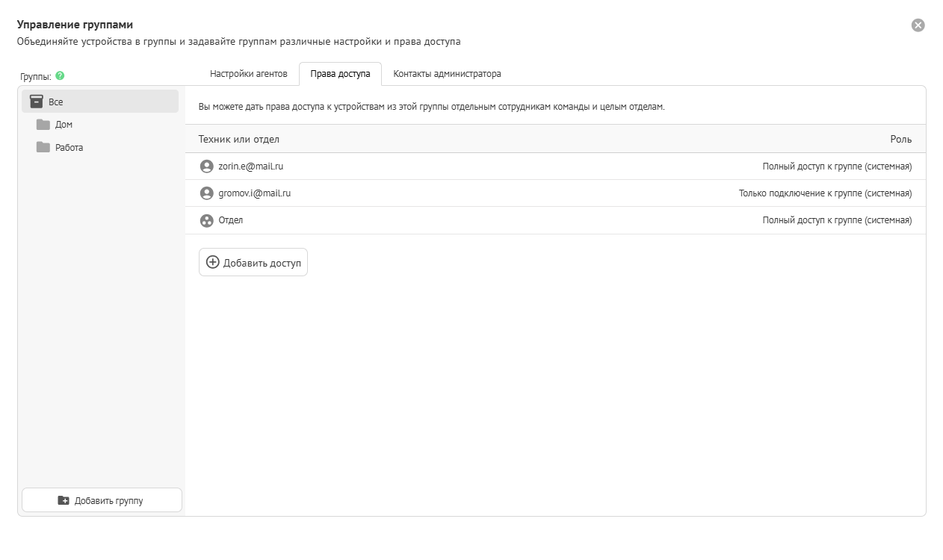Close the group management dialog
This screenshot has height=560, width=943.
coord(918,25)
